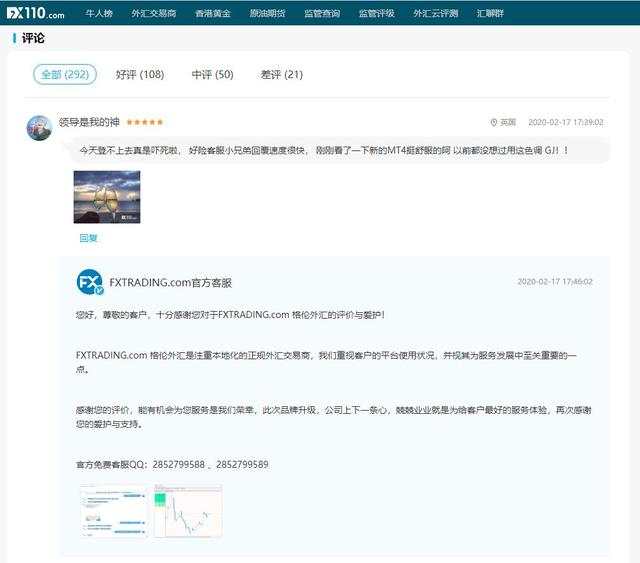Select 监管查询 in the top navigation
Viewport: 640px width, 563px height.
[x=322, y=13]
